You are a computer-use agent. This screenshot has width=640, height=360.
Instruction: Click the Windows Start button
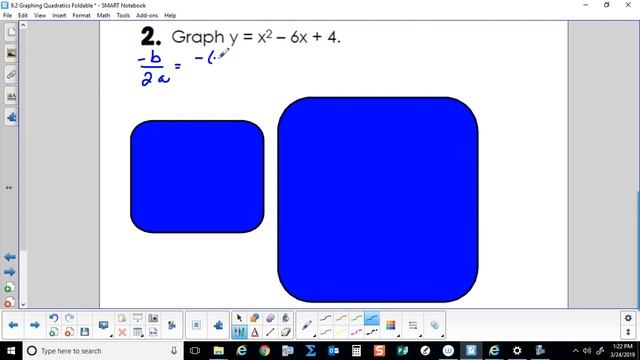11,351
